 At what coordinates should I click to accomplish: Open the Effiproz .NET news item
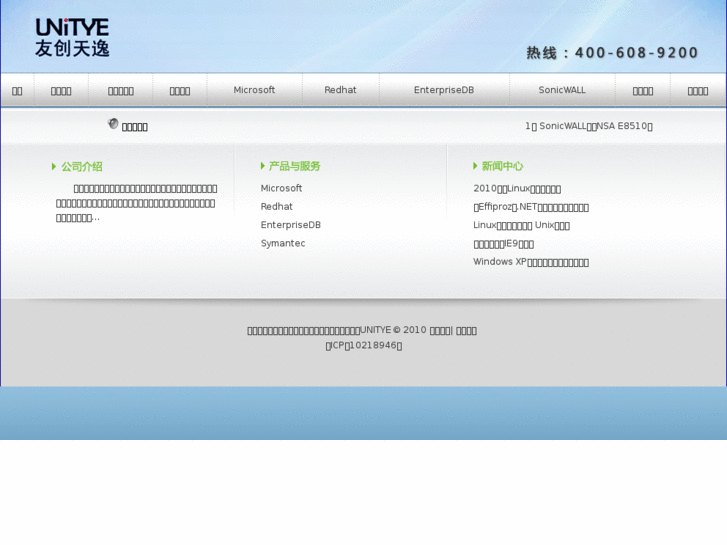point(531,207)
